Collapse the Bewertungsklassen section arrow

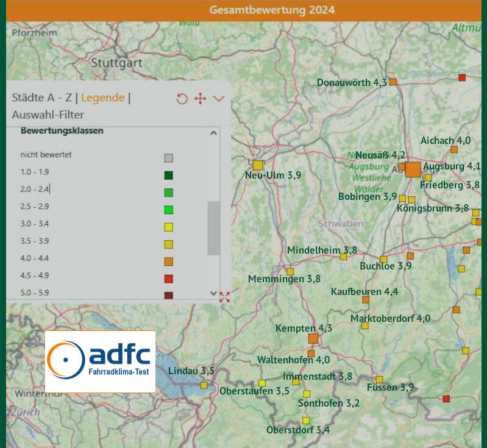[213, 133]
